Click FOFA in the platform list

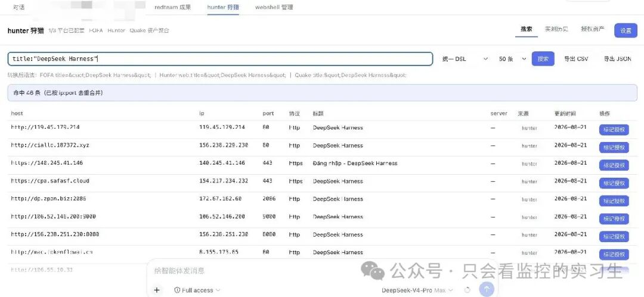(x=95, y=30)
